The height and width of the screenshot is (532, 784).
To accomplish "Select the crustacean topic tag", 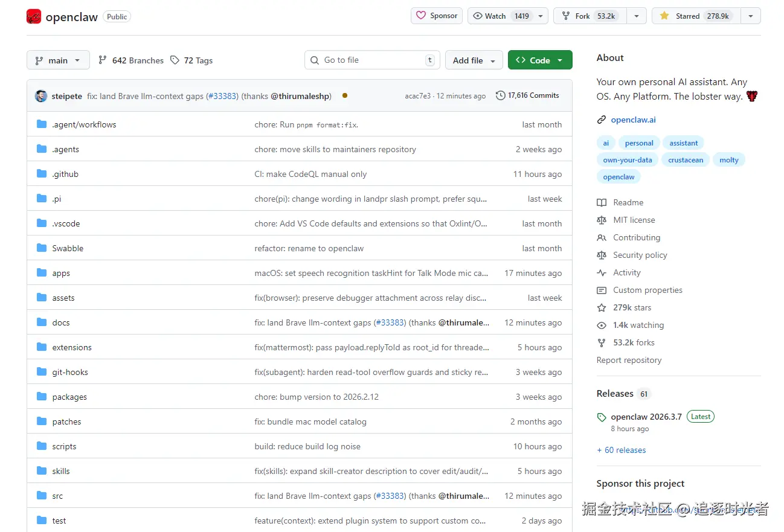I will tap(686, 160).
